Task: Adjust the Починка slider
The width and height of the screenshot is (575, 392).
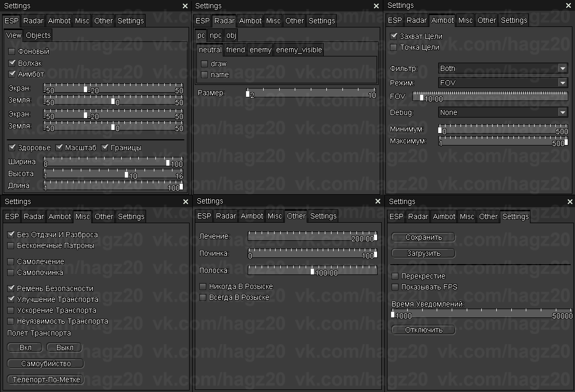Action: [x=312, y=253]
